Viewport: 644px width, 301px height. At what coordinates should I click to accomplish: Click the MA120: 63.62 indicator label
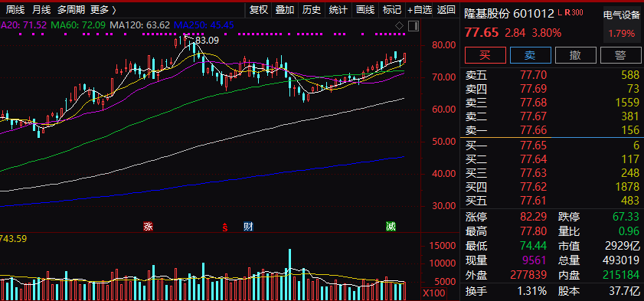[139, 25]
